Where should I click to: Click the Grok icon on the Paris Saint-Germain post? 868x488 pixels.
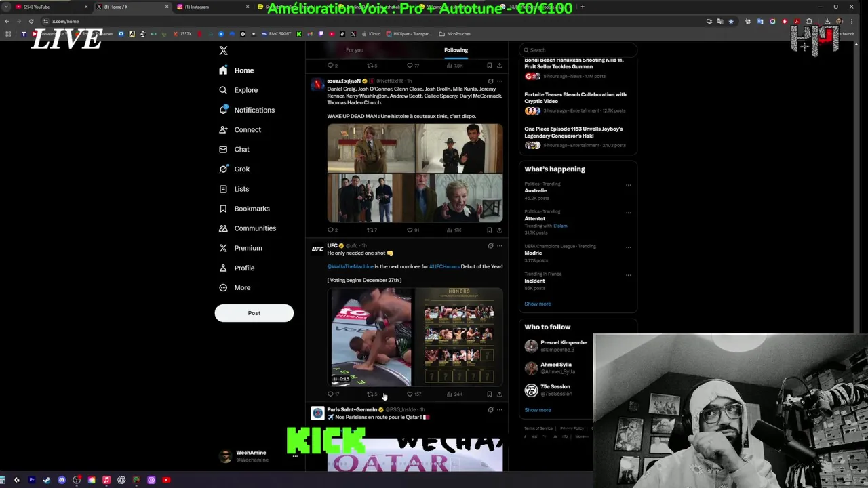coord(490,410)
